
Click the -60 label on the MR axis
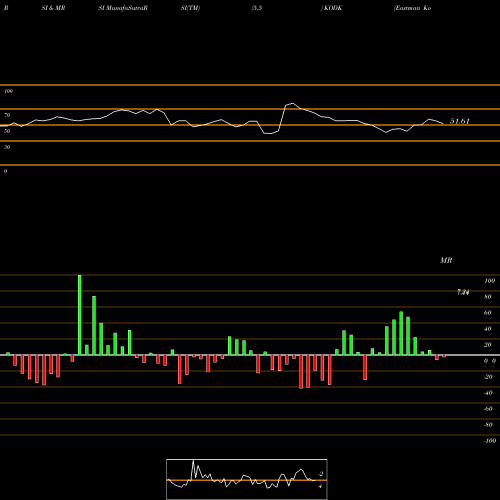point(488,409)
